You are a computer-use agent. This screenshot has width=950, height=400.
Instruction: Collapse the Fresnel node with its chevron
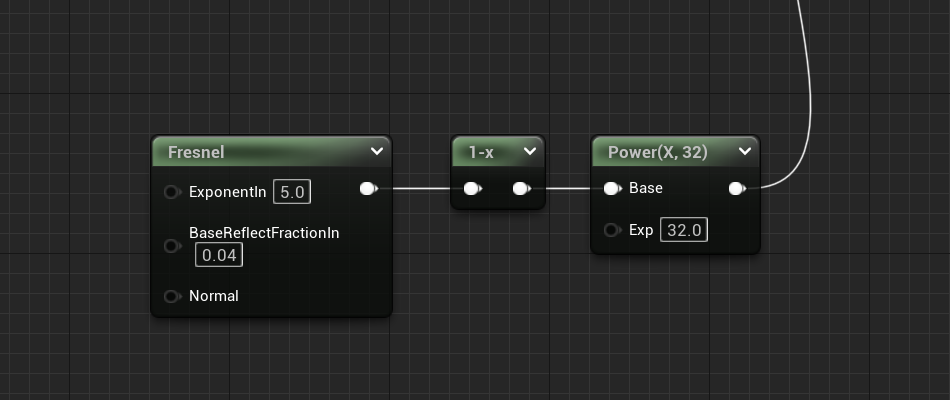pyautogui.click(x=377, y=152)
